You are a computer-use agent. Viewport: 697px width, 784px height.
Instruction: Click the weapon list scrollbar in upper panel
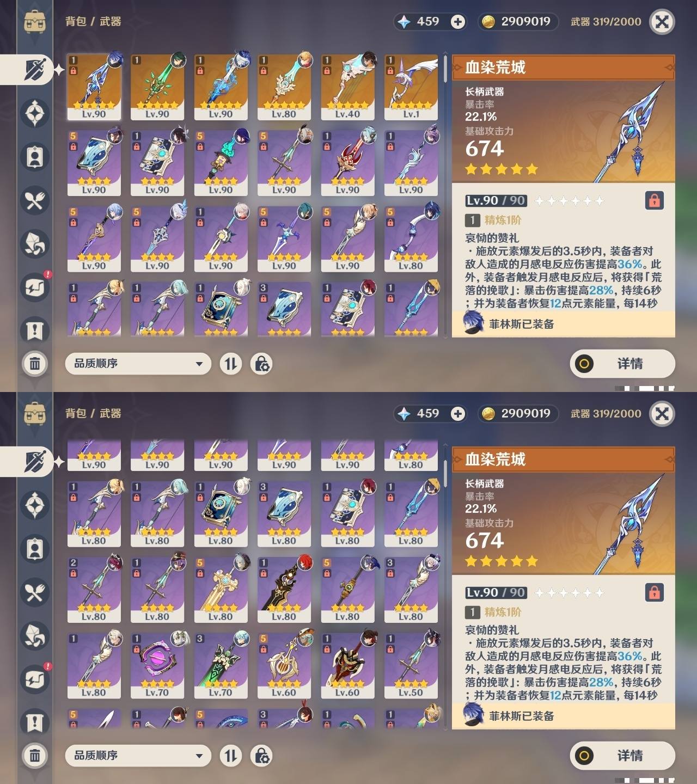(x=445, y=69)
